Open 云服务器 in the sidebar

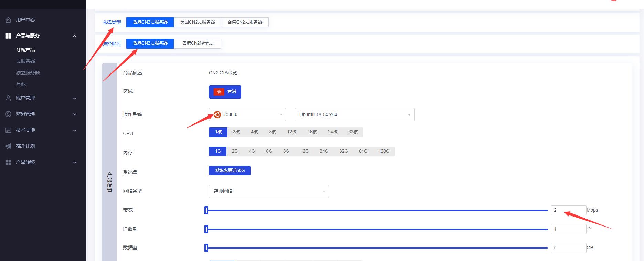tap(25, 61)
